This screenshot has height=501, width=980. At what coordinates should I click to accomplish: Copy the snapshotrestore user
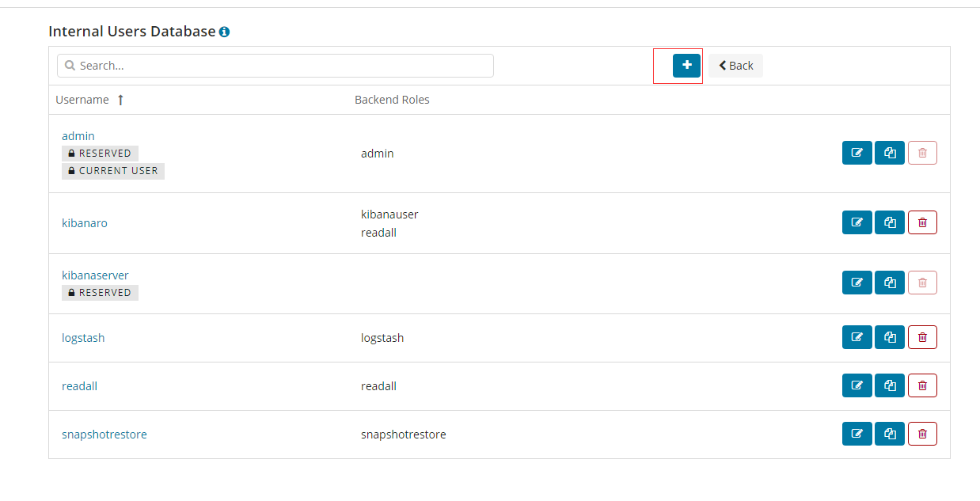(x=890, y=435)
